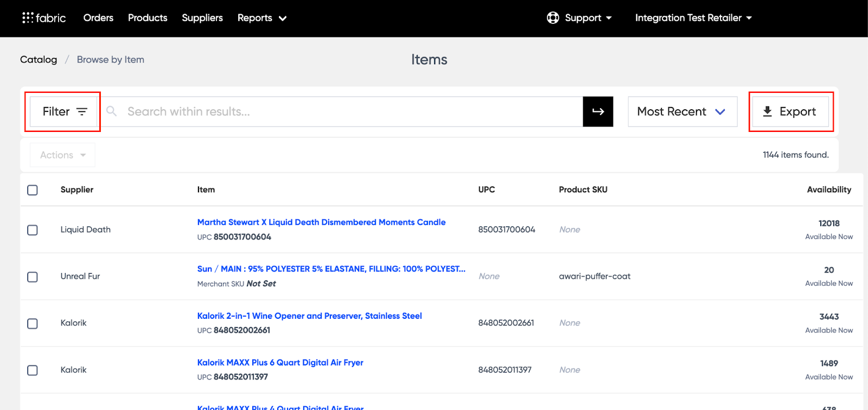Viewport: 868px width, 410px height.
Task: Click the UPC column header
Action: [487, 190]
